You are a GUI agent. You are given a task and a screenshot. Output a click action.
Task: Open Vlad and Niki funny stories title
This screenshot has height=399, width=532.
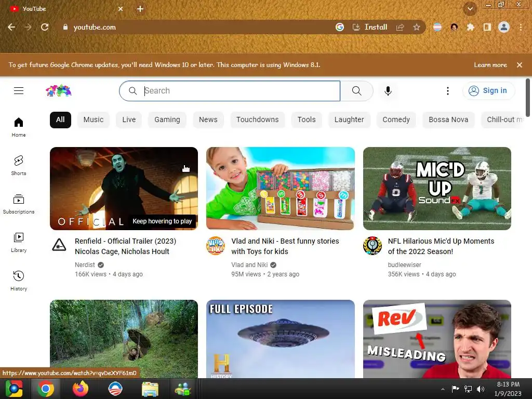click(x=285, y=246)
